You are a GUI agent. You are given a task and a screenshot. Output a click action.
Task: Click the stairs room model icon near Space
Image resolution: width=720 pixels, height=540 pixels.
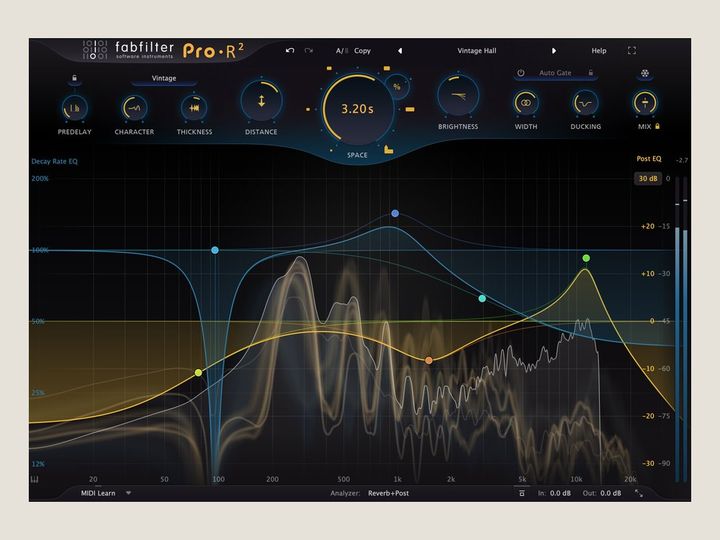(x=388, y=150)
